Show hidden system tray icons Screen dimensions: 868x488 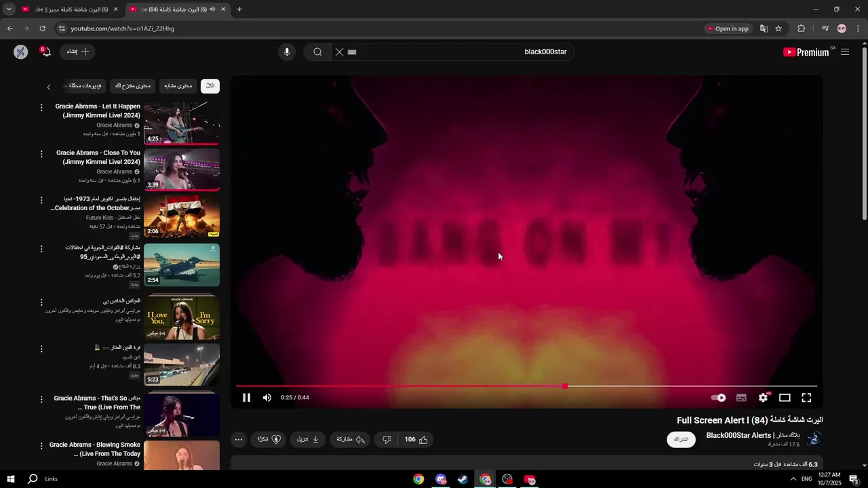click(793, 479)
